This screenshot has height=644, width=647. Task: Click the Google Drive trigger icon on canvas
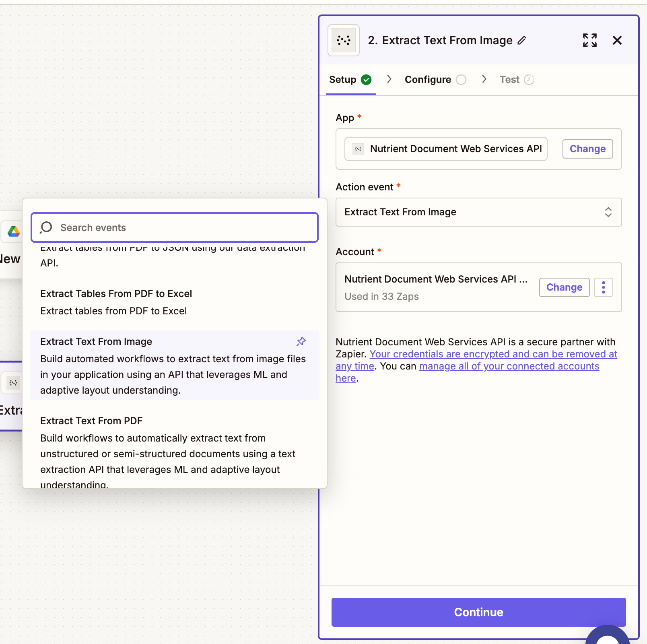click(x=14, y=231)
